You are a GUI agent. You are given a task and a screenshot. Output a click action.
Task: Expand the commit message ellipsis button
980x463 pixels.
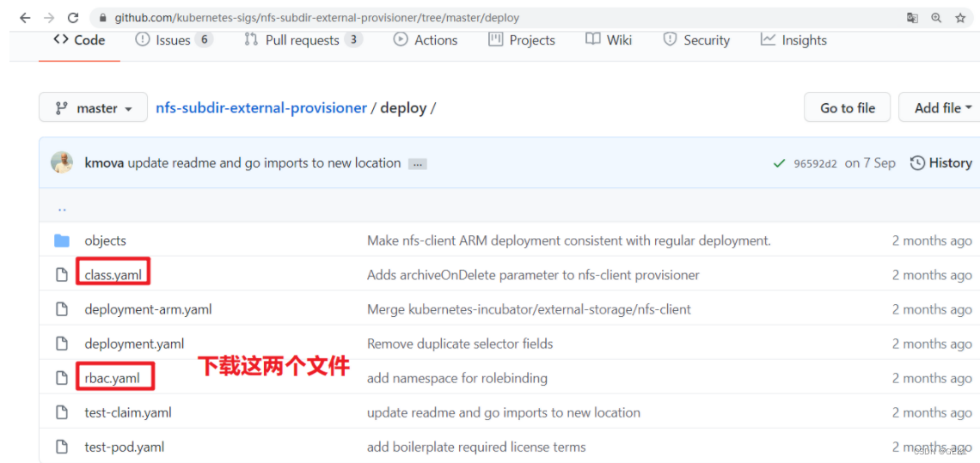[418, 164]
